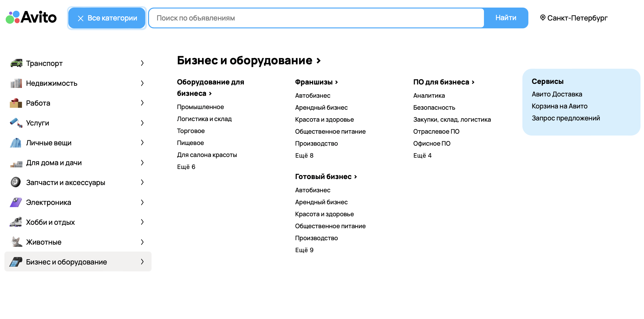Viewport: 644px width, 319px height.
Task: Open Бизнес и оборудование heading link
Action: tap(249, 60)
